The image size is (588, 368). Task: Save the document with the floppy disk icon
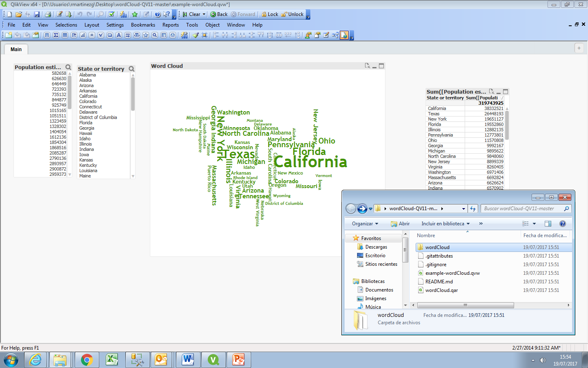pyautogui.click(x=37, y=14)
